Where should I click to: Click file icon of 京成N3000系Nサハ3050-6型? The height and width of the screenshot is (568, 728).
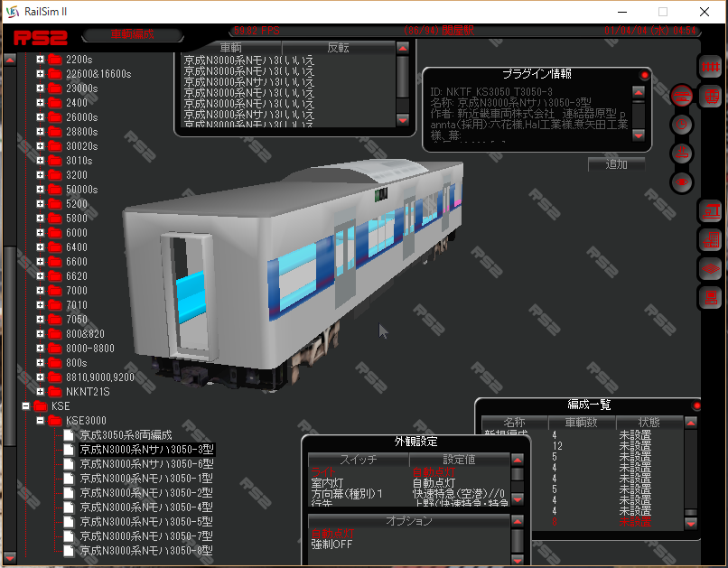pyautogui.click(x=69, y=463)
